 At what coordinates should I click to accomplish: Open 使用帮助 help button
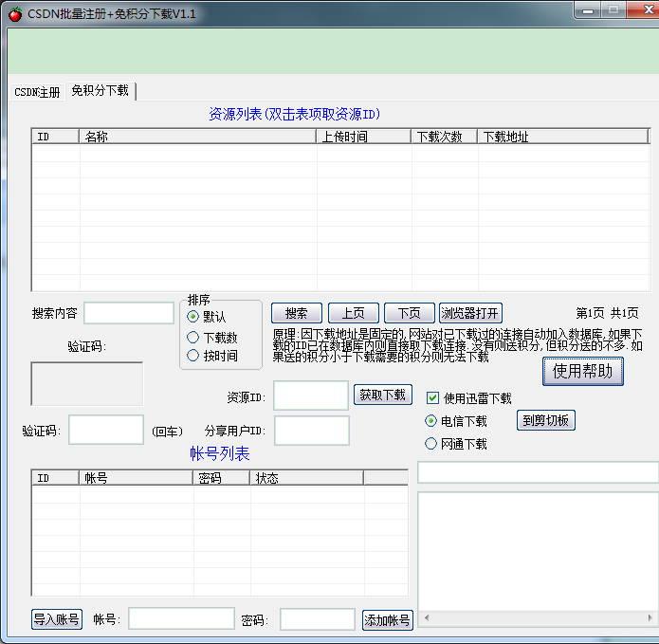[x=582, y=371]
